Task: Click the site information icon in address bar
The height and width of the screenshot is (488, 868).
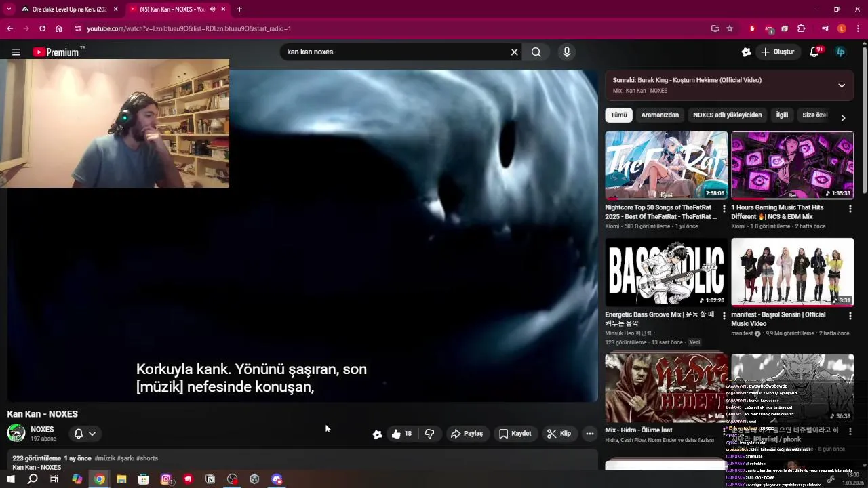Action: point(78,28)
